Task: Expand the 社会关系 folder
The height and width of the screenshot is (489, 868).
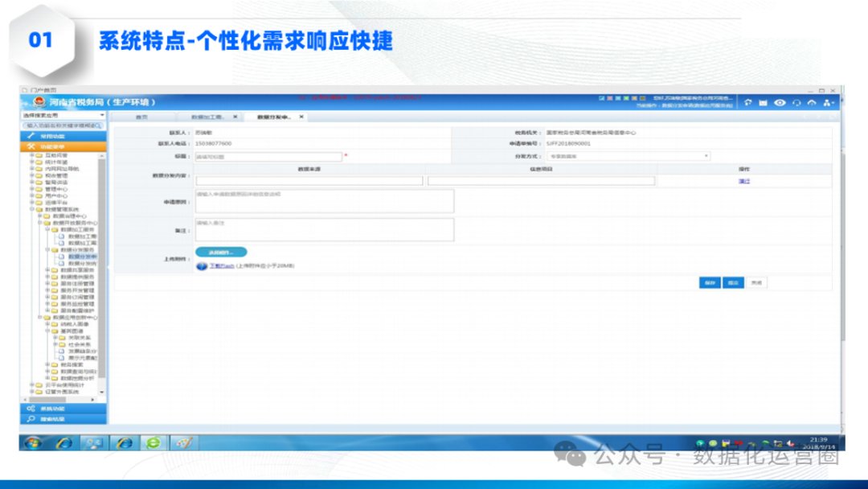Action: 55,344
